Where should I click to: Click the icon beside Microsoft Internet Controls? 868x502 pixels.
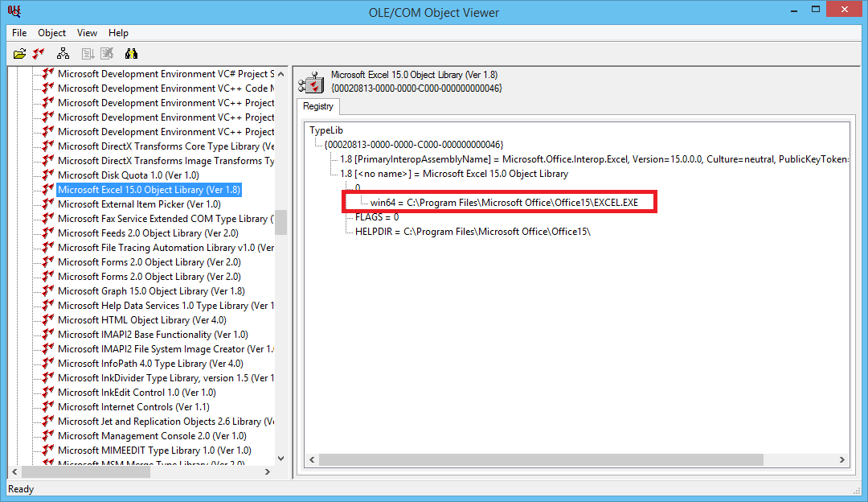coord(48,406)
